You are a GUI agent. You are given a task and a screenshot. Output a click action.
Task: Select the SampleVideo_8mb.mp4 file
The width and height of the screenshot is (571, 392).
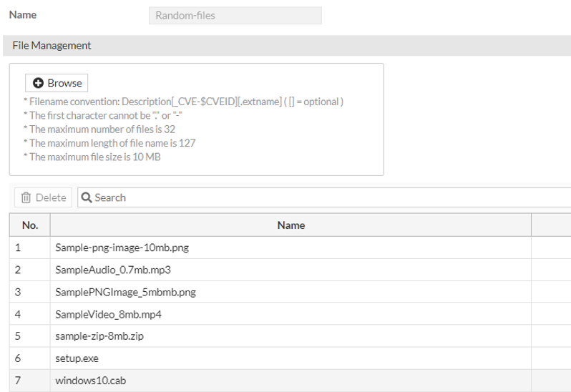click(x=108, y=314)
